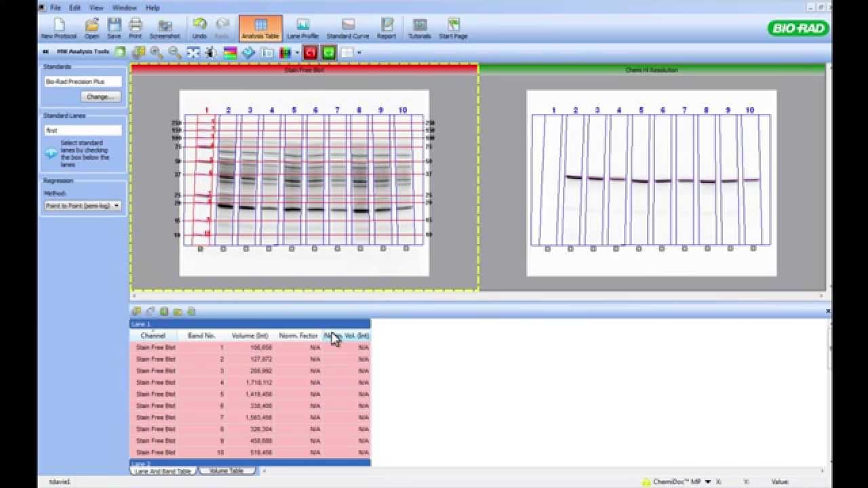Create a New Protocol from the toolbar
The width and height of the screenshot is (868, 488).
[58, 28]
